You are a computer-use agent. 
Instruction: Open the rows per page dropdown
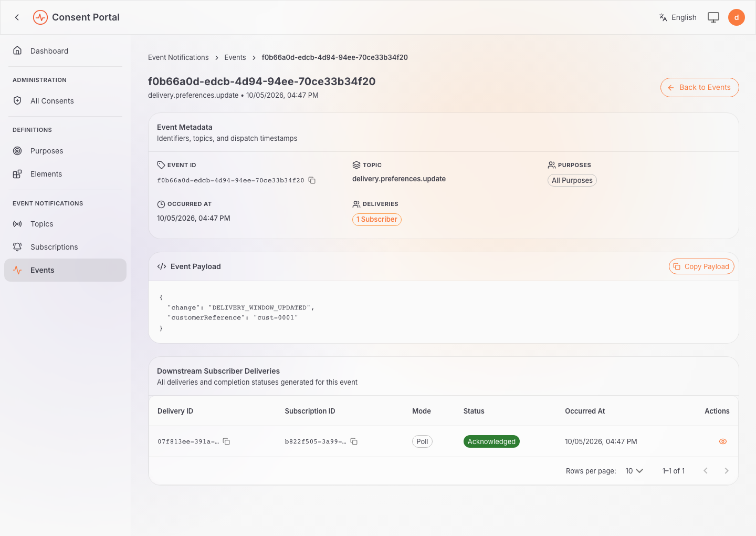[634, 471]
